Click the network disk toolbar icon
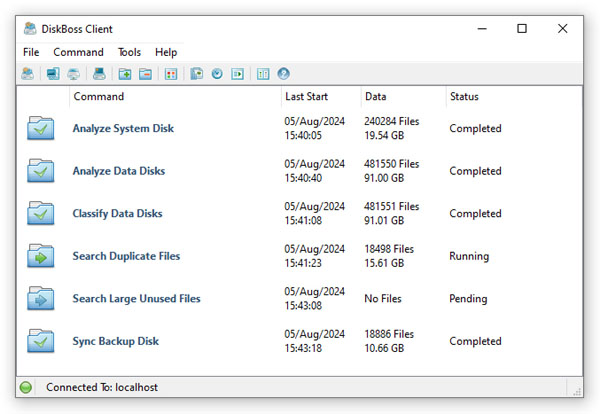The image size is (600, 414). [x=73, y=73]
